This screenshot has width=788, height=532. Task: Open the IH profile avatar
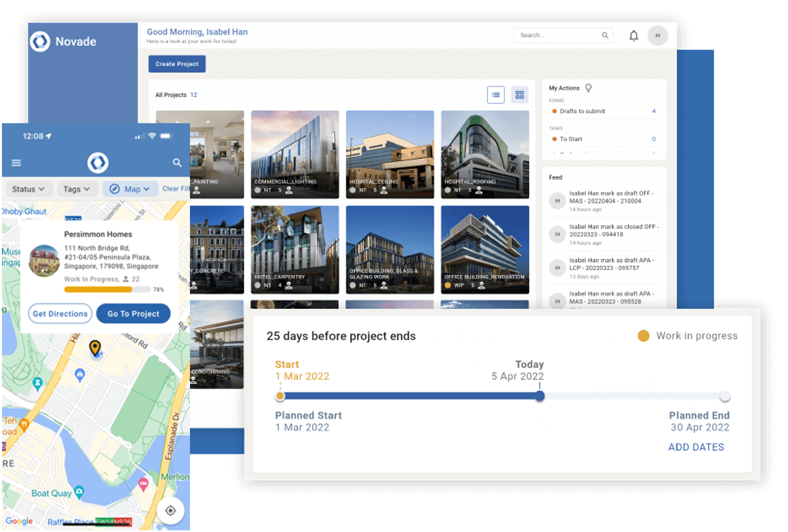coord(657,35)
